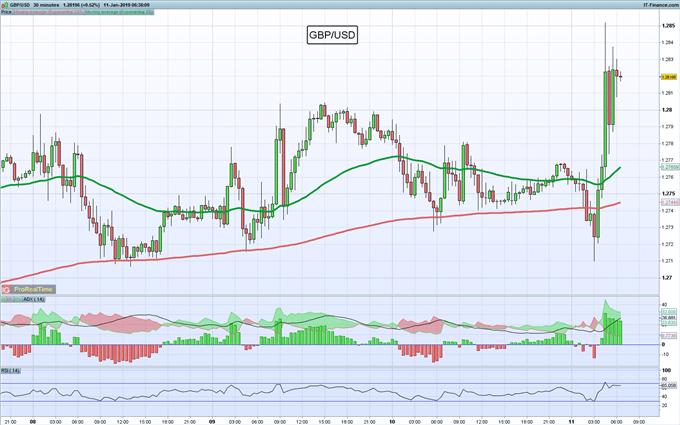Click the 100 level on RSI axis
The height and width of the screenshot is (425, 680).
click(x=666, y=370)
